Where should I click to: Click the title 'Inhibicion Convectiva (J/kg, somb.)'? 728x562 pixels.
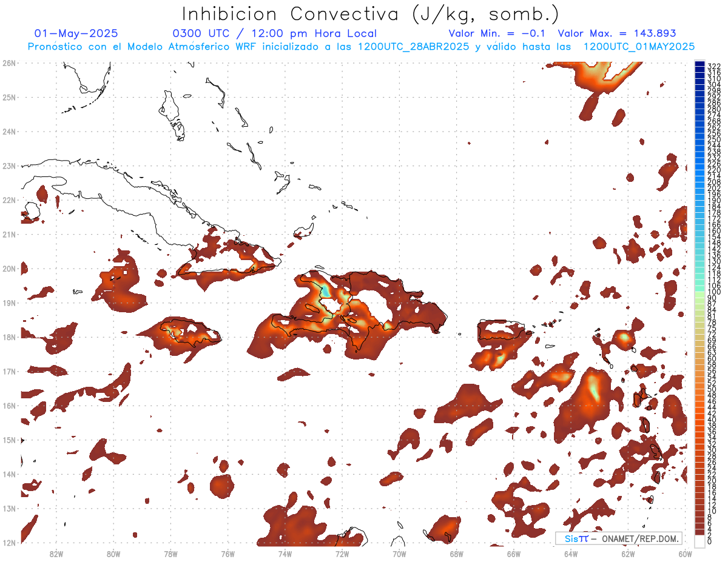click(x=370, y=15)
